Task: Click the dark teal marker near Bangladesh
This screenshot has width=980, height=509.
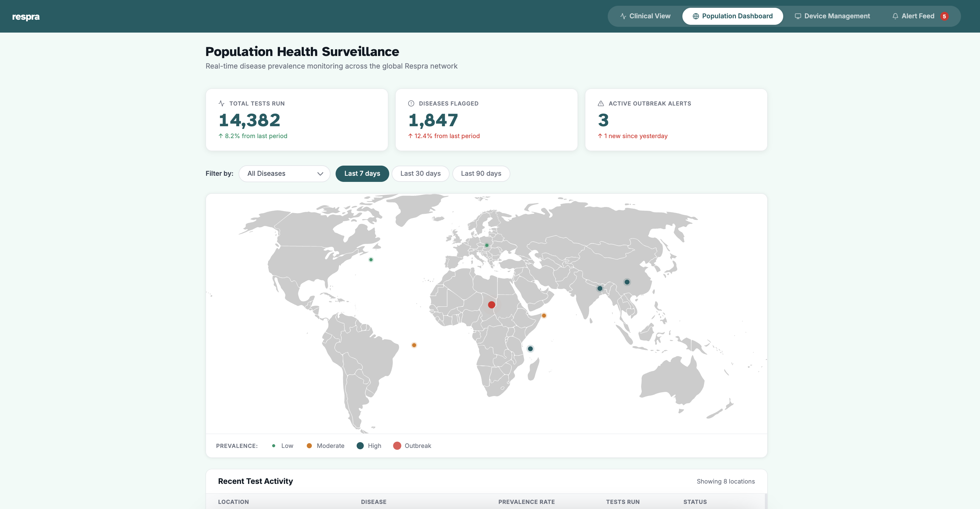Action: pyautogui.click(x=600, y=288)
